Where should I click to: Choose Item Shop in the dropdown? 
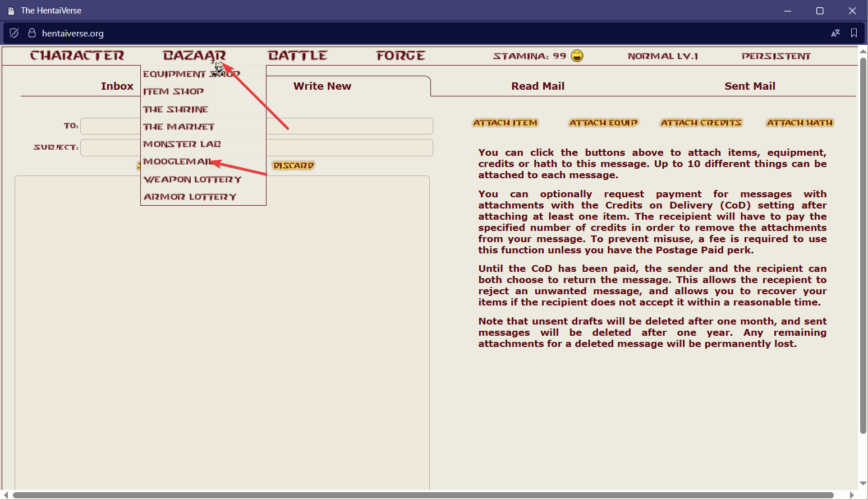[173, 91]
